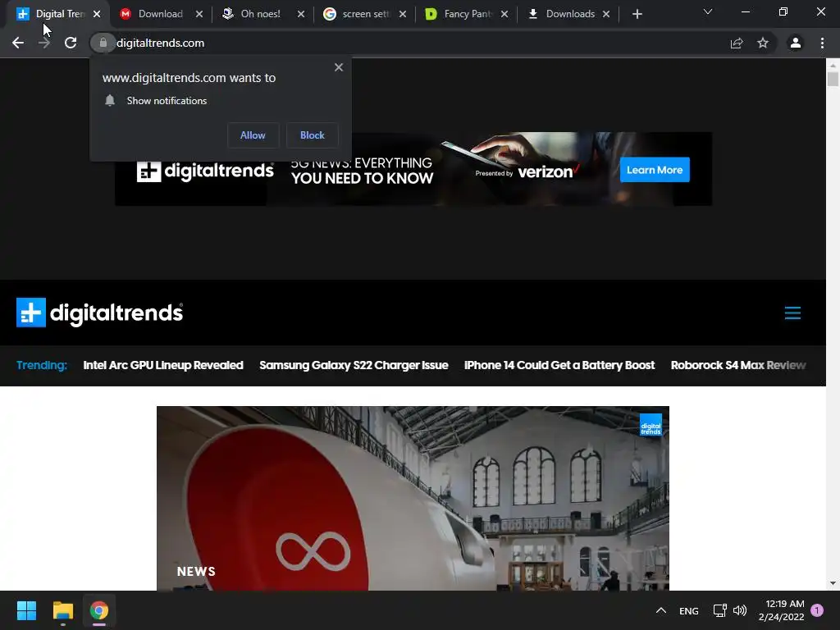Click Chrome icon in taskbar
This screenshot has width=840, height=630.
(x=99, y=610)
